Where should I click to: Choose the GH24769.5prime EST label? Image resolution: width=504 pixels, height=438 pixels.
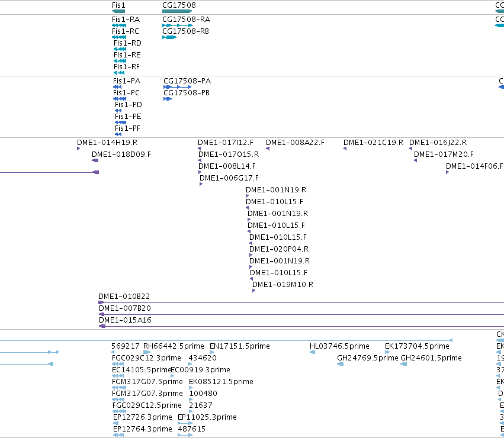tap(368, 358)
